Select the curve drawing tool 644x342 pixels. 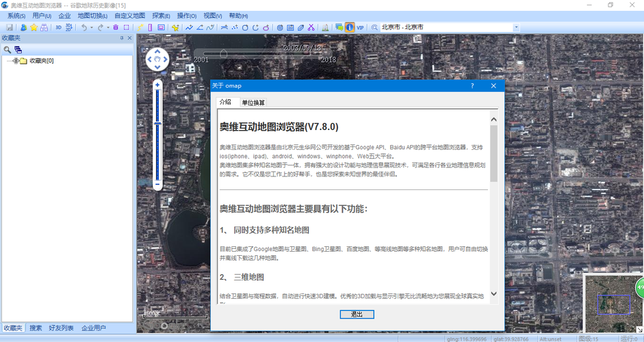point(210,27)
